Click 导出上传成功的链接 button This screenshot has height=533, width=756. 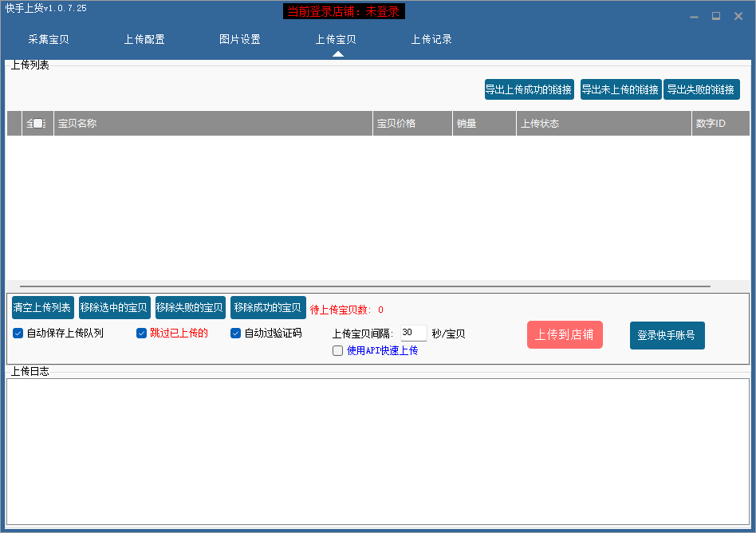click(x=529, y=89)
